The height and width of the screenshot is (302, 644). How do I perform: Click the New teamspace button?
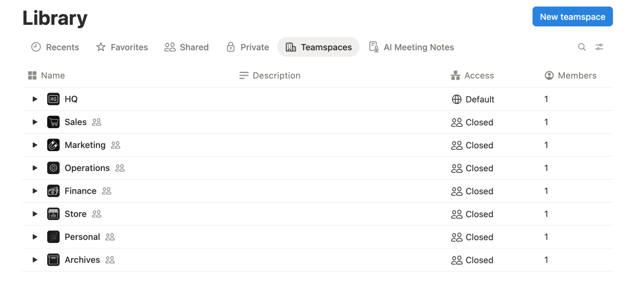click(572, 16)
